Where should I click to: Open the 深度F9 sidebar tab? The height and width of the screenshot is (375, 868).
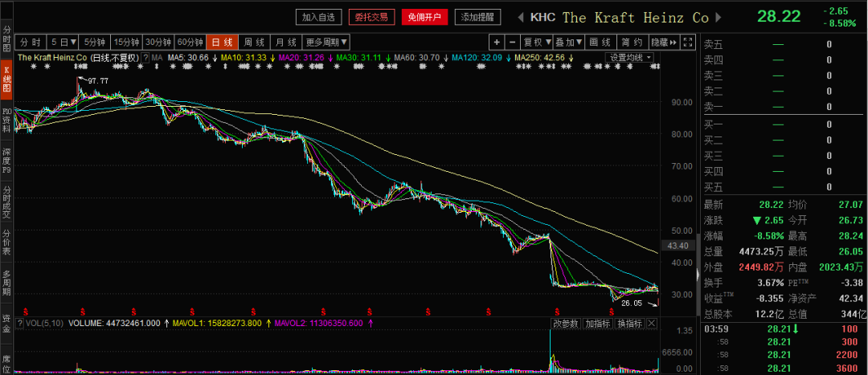(x=6, y=160)
